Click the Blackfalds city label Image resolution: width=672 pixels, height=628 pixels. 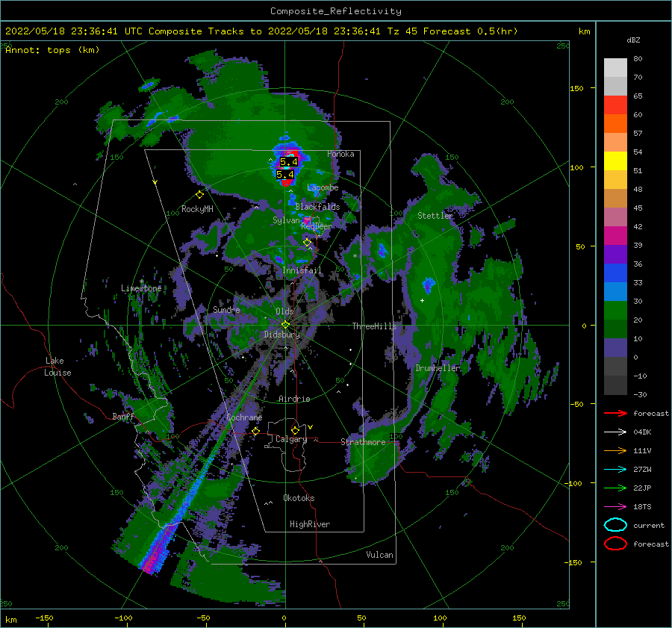coord(317,207)
